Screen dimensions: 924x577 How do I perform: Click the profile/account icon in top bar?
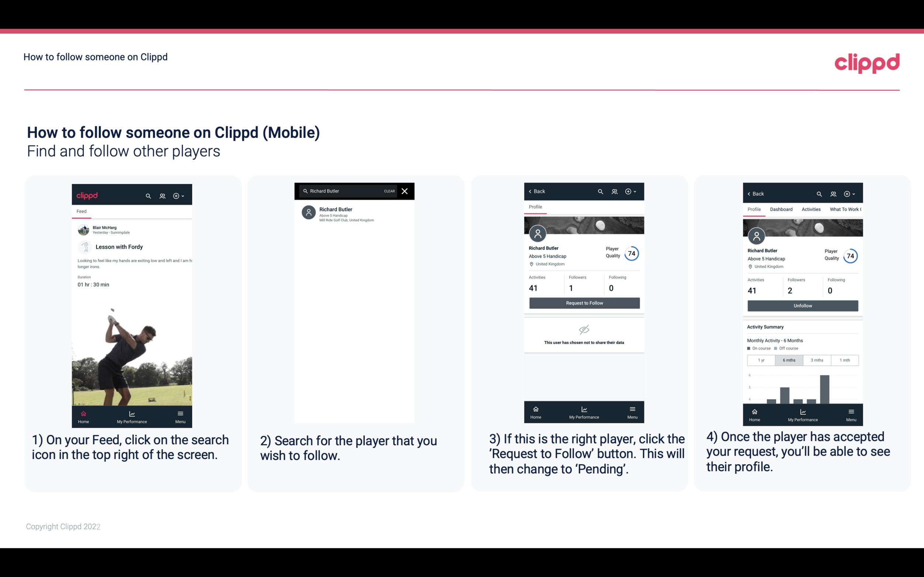pos(162,195)
